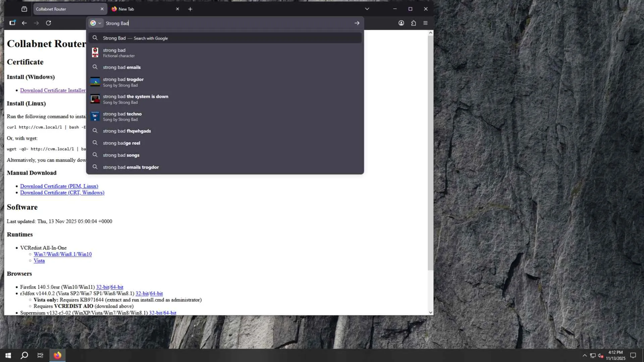Go back to the previous page

pos(24,23)
